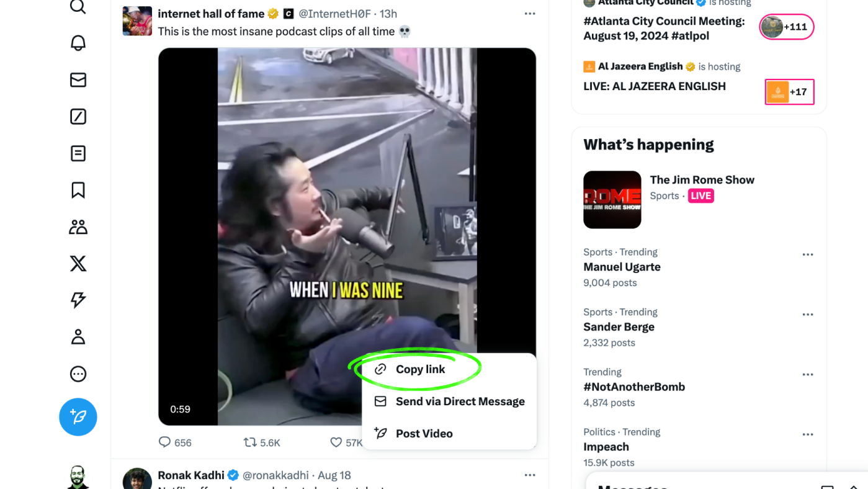The width and height of the screenshot is (868, 489).
Task: Open the Profile person icon
Action: (x=78, y=337)
